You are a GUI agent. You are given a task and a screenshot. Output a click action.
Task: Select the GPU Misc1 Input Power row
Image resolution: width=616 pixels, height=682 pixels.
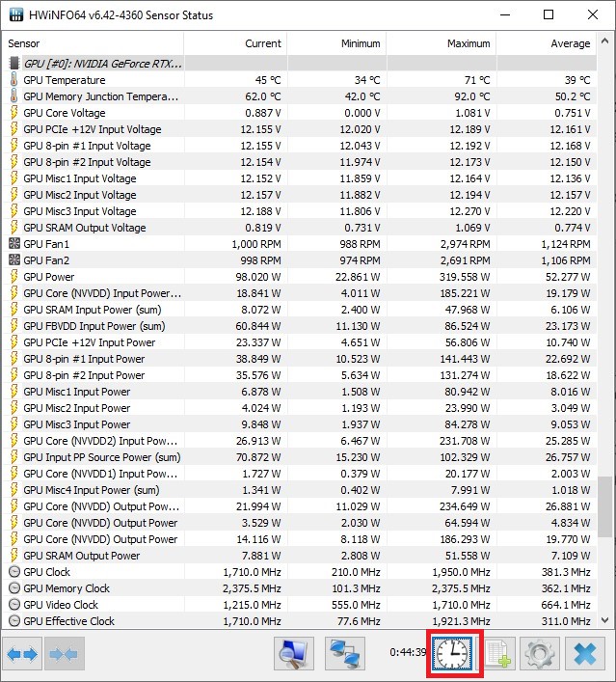coord(300,392)
